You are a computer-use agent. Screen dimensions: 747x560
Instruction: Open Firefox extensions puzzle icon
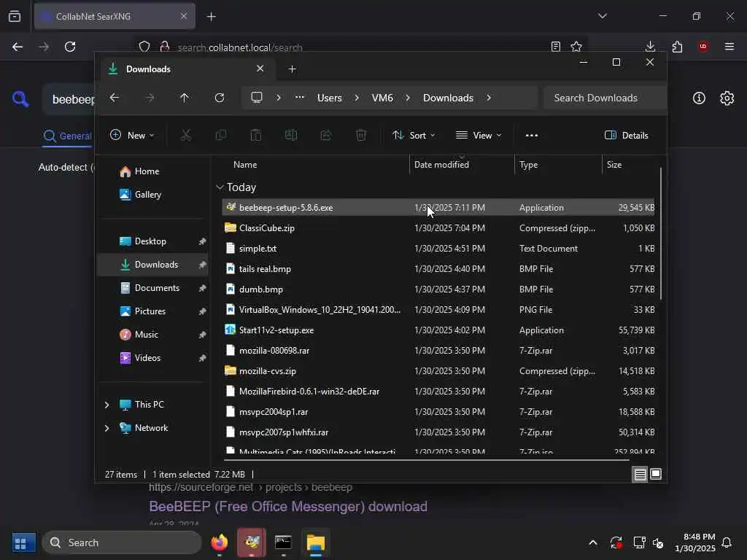677,47
